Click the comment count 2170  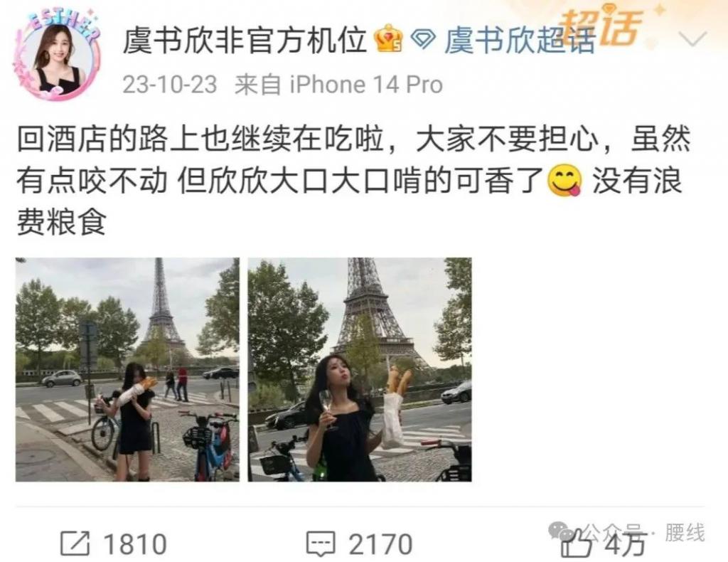click(x=380, y=544)
